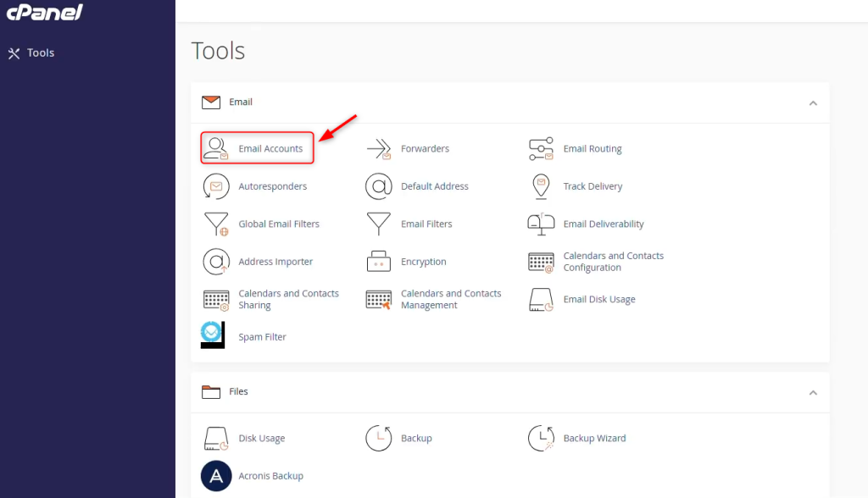
Task: Go to Email Disk Usage
Action: pos(599,300)
